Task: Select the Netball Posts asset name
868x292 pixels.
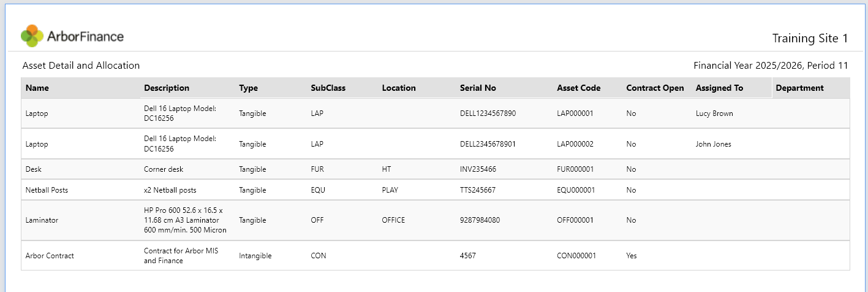Action: pos(47,190)
